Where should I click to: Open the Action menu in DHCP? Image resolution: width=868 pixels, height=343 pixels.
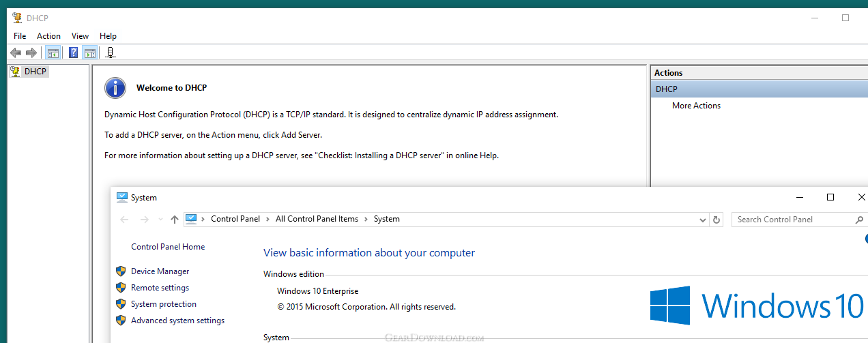pos(48,36)
